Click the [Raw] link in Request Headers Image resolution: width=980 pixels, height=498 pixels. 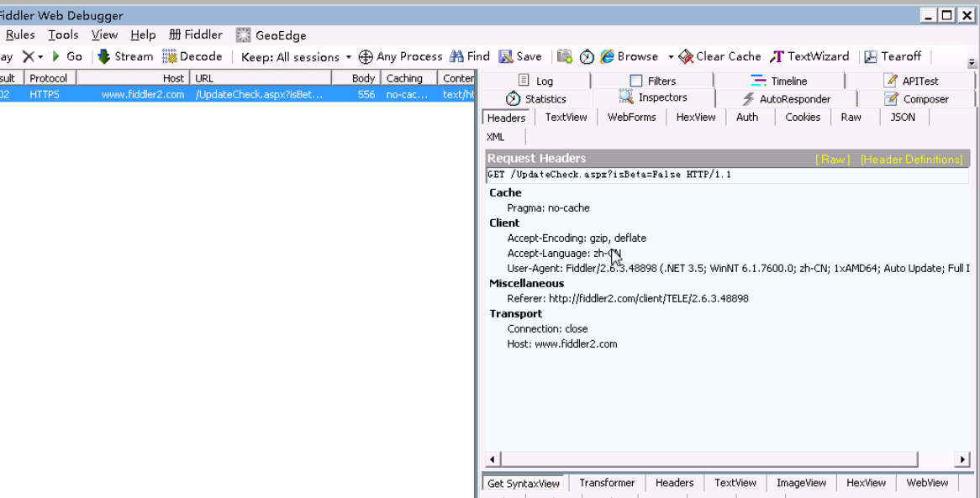833,160
